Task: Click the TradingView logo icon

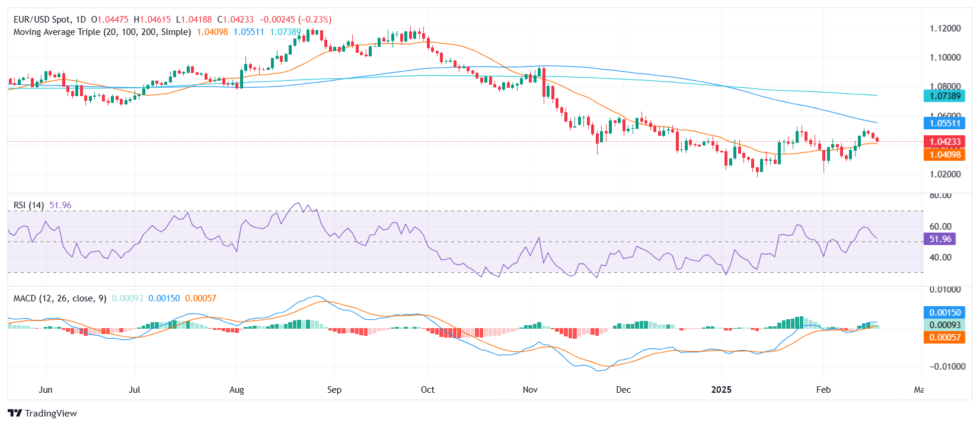Action: (15, 414)
